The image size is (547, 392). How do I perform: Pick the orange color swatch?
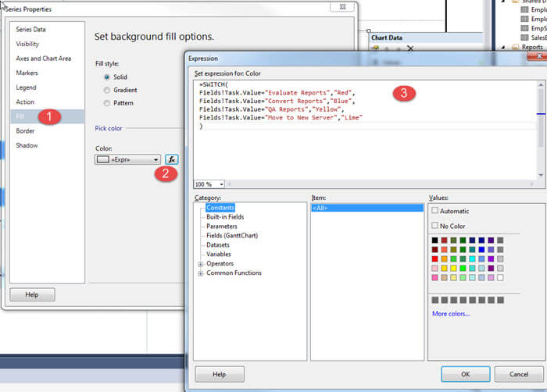[x=444, y=258]
